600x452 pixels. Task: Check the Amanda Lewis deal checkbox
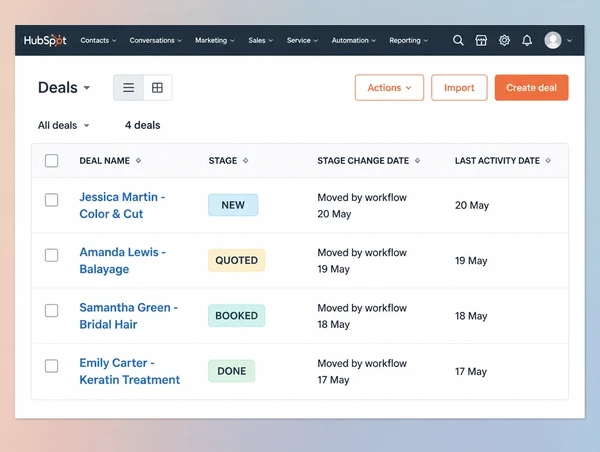52,255
